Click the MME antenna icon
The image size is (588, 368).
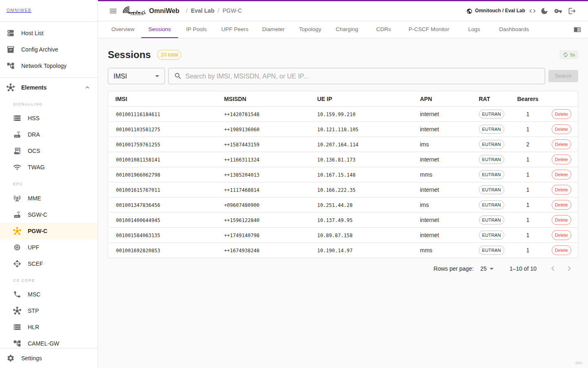click(17, 198)
